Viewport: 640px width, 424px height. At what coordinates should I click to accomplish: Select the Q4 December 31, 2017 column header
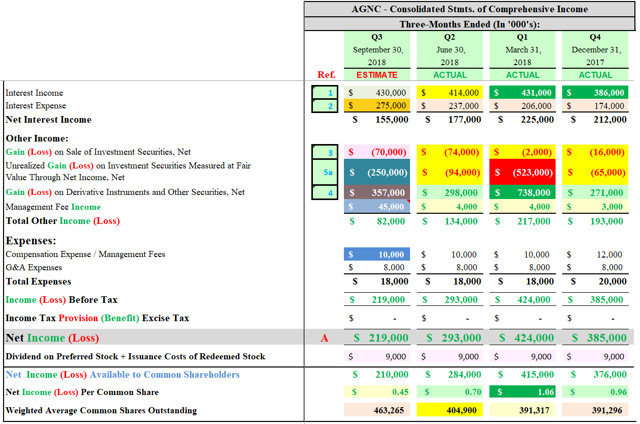click(595, 50)
